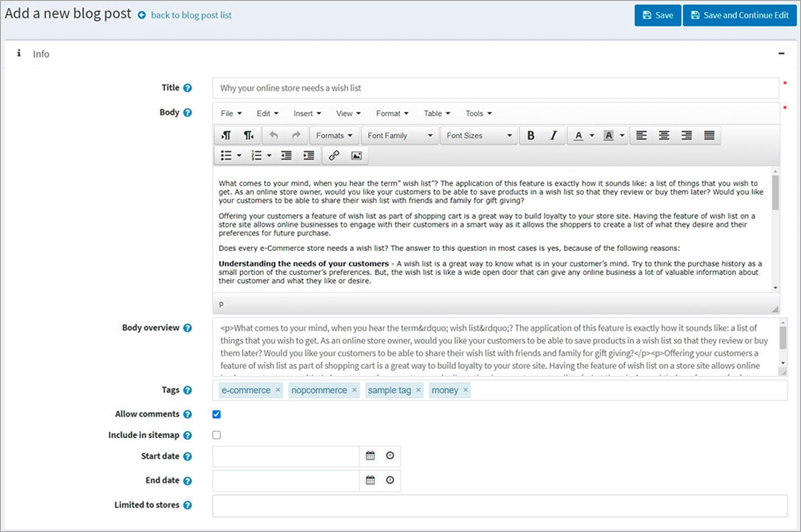
Task: Open the Start date time picker
Action: [389, 455]
